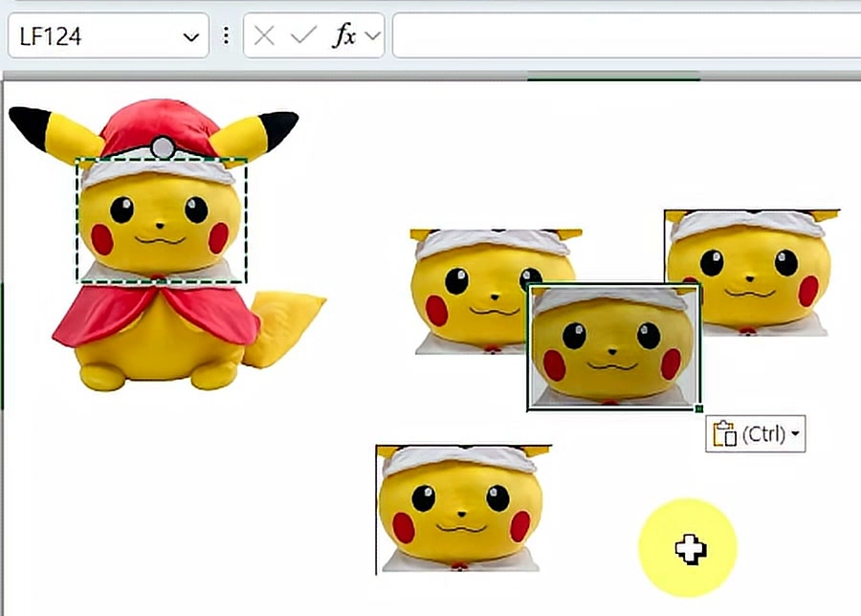
Task: Click the Cancel X icon in formula bar
Action: [x=264, y=36]
